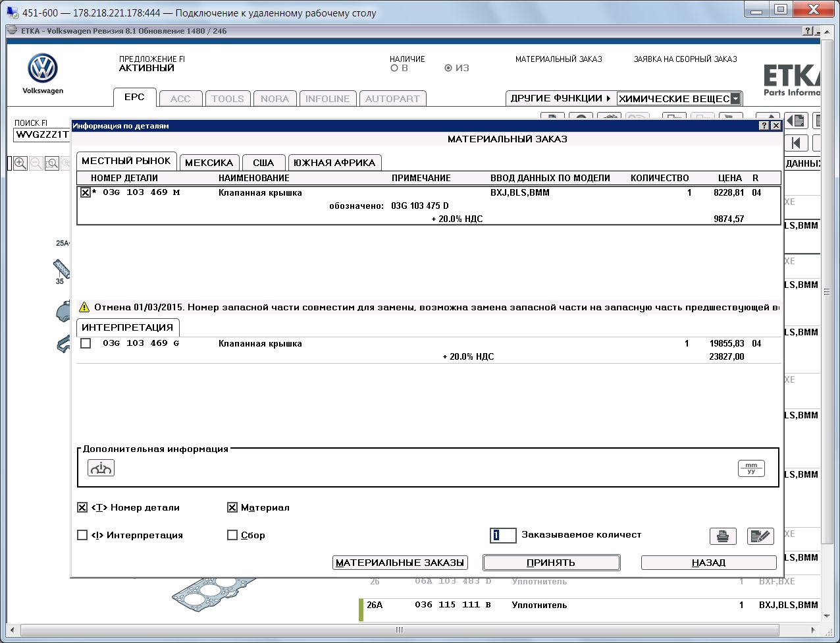This screenshot has width=840, height=643.
Task: Click the price 19855,83
Action: pos(726,343)
